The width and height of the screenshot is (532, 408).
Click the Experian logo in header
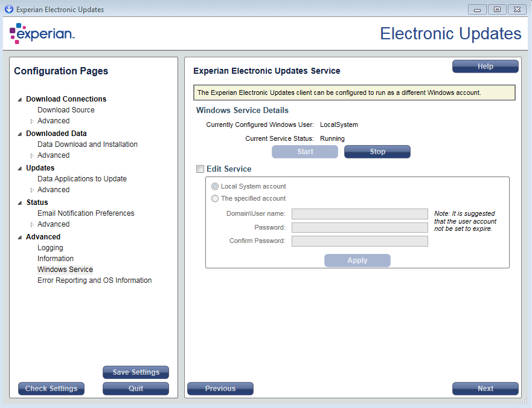[x=42, y=34]
